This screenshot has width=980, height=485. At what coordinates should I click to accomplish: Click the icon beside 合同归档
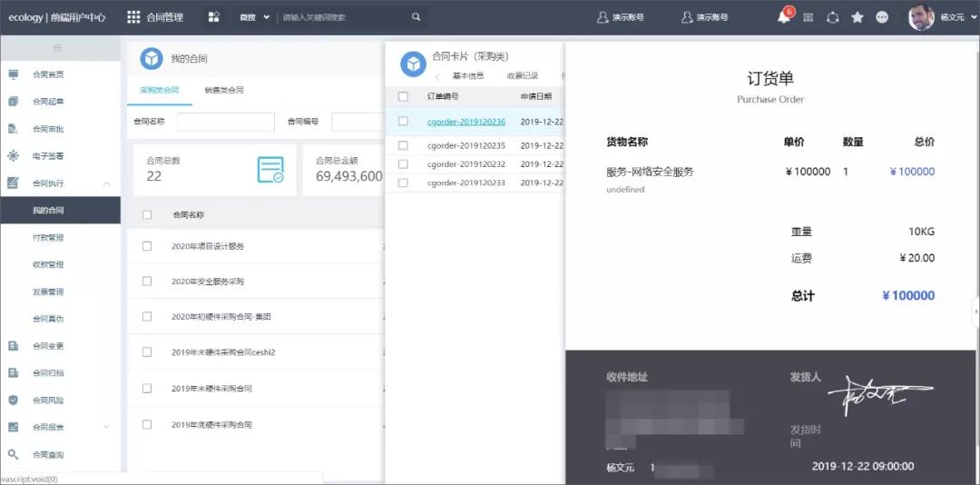(13, 373)
